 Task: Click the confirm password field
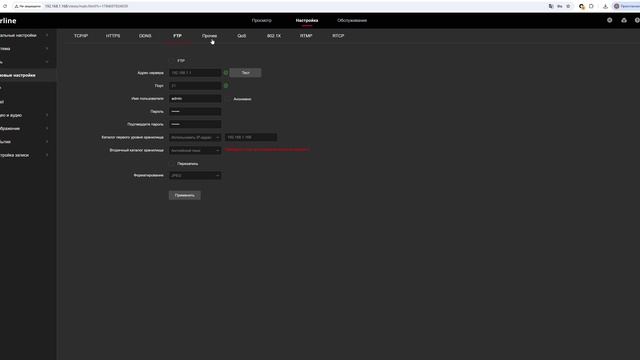tap(195, 124)
